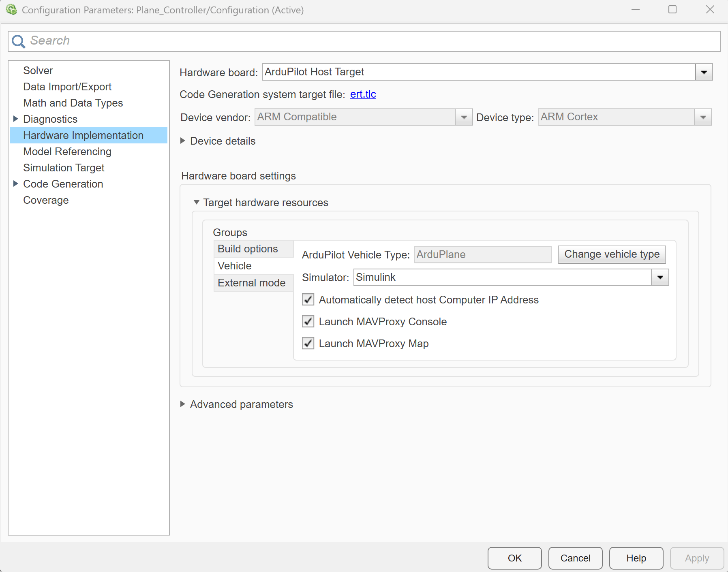Click the search magnifier icon
The height and width of the screenshot is (572, 728).
coord(18,41)
